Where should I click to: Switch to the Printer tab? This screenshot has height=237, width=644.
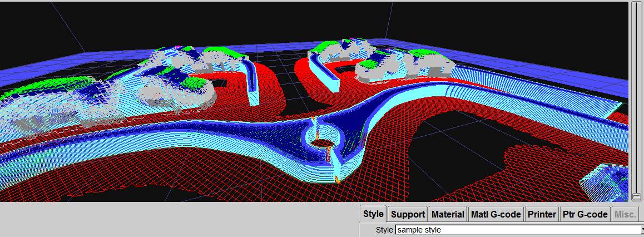pyautogui.click(x=542, y=214)
